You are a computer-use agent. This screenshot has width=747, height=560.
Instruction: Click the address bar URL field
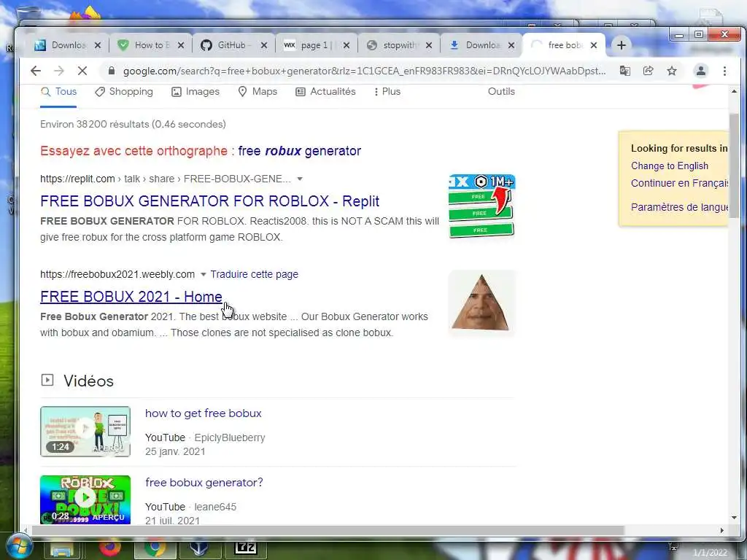click(x=365, y=71)
